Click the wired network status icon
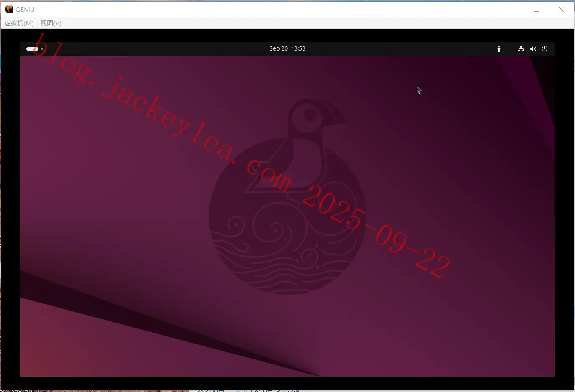Viewport: 575px width, 392px height. [521, 49]
